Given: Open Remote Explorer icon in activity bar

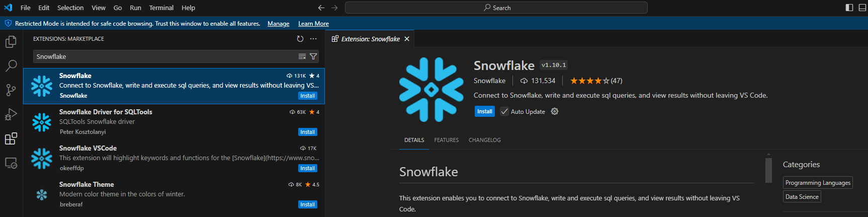Looking at the screenshot, I should coord(11,163).
